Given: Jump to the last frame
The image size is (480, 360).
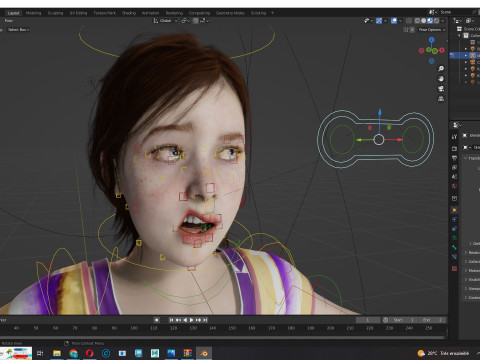Looking at the screenshot, I should 205,320.
